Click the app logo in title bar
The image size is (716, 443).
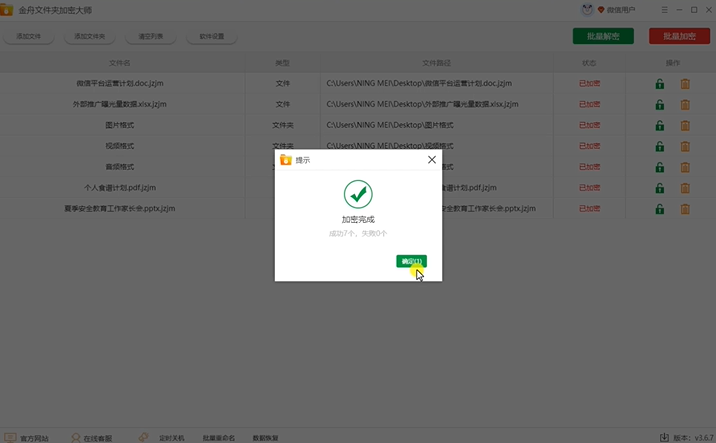pos(6,10)
